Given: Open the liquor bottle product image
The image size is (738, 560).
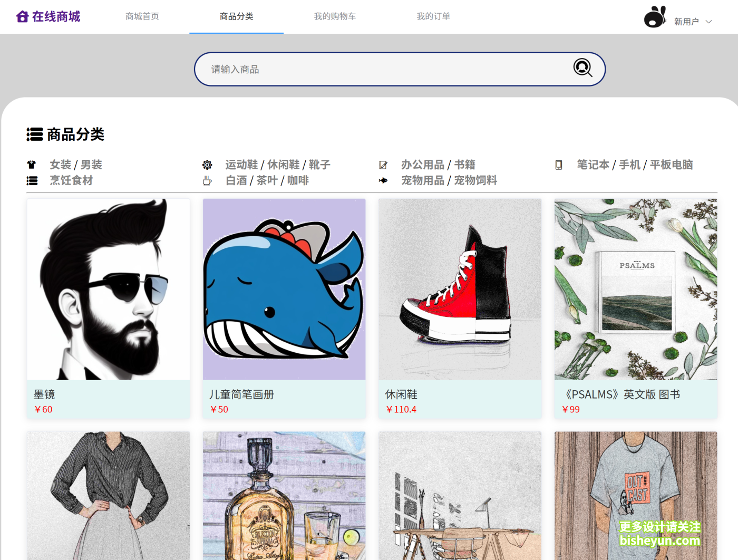Looking at the screenshot, I should click(x=284, y=496).
